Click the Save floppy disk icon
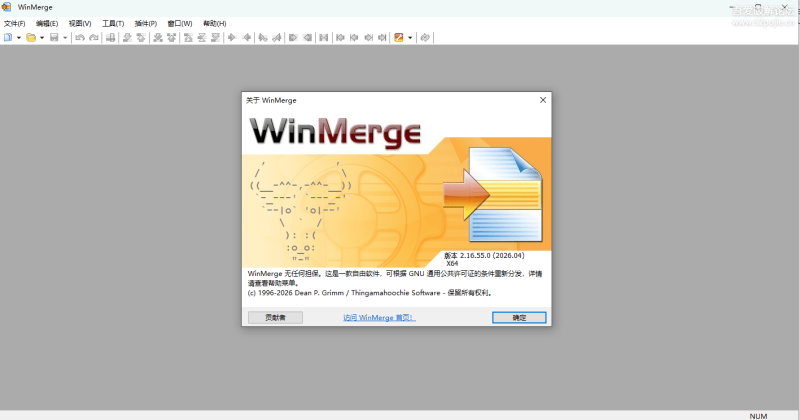 click(x=54, y=37)
